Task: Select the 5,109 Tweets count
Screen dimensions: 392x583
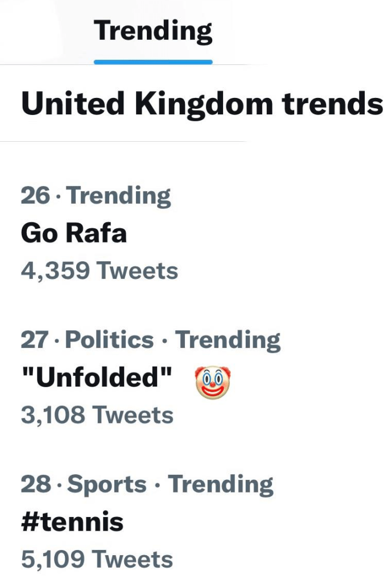Action: point(97,560)
